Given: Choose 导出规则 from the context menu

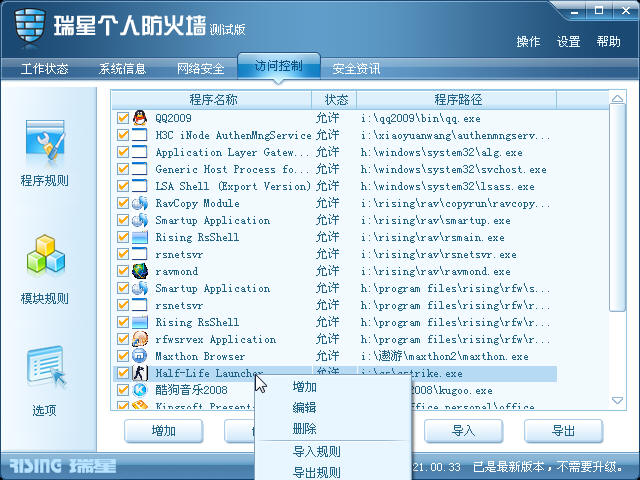Looking at the screenshot, I should click(x=317, y=472).
